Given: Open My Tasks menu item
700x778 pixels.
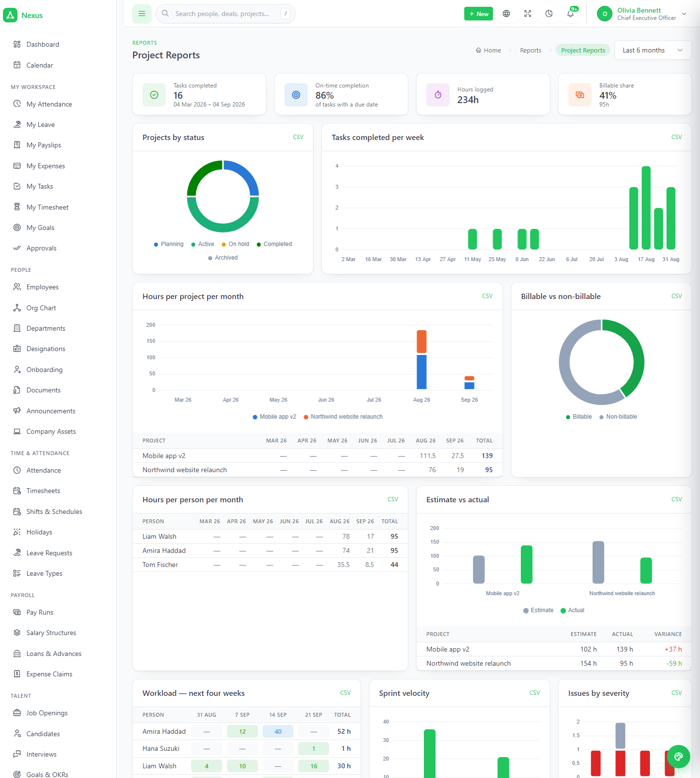Looking at the screenshot, I should 40,186.
